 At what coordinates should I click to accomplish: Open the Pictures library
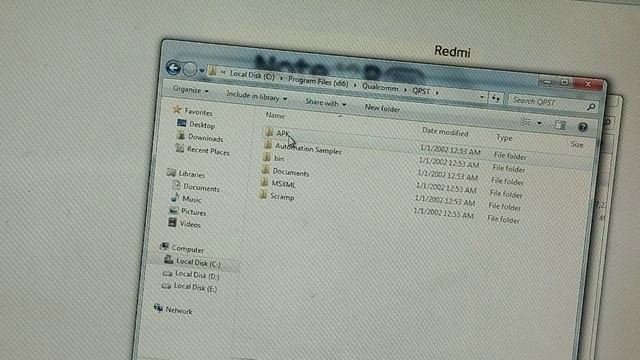coord(188,211)
